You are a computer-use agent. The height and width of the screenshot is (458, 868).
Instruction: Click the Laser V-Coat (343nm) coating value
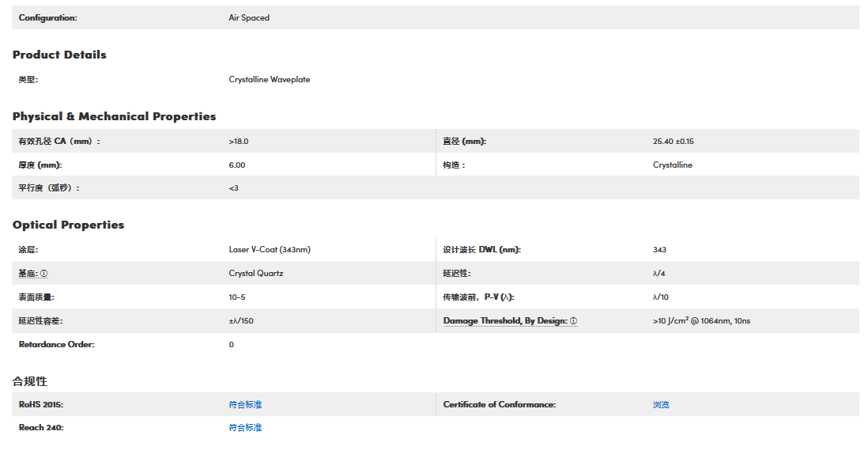(x=270, y=249)
